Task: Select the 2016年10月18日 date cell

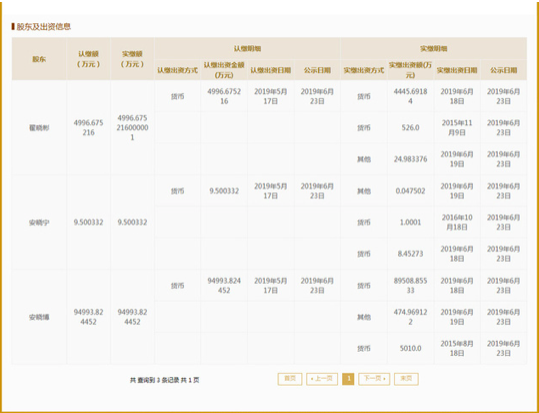Action: (x=457, y=222)
